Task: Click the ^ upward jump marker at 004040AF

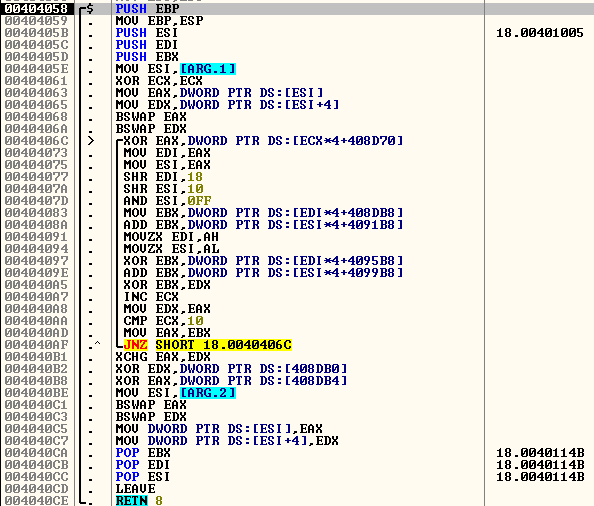Action: tap(97, 343)
